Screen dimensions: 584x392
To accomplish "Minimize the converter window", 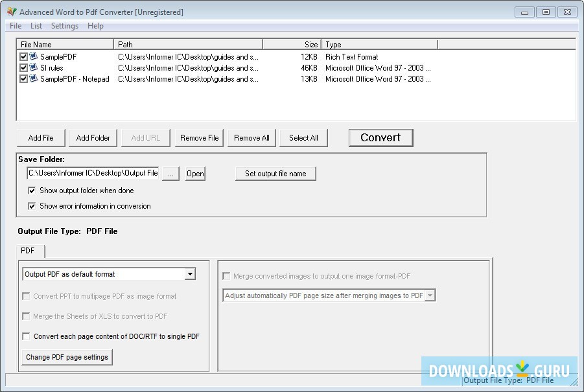I will click(x=525, y=12).
